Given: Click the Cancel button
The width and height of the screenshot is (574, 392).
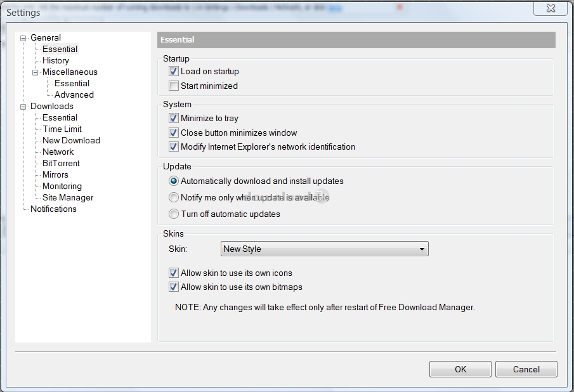Looking at the screenshot, I should click(526, 369).
